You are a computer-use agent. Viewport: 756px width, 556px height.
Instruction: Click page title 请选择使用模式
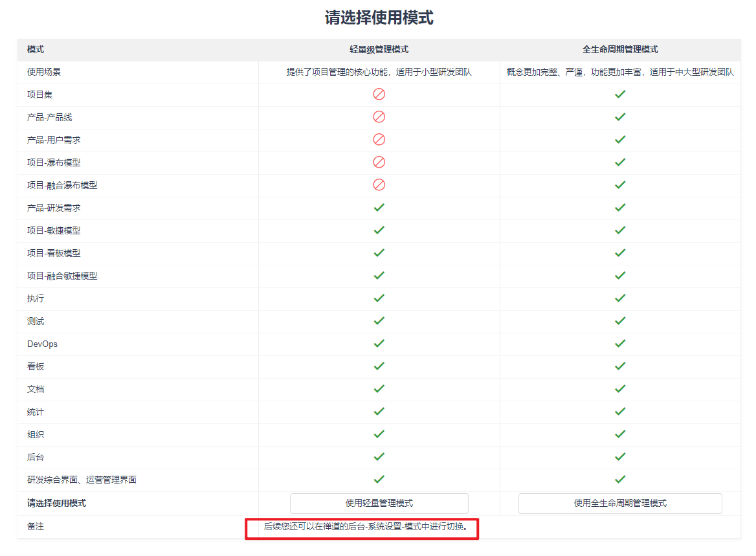coord(379,17)
